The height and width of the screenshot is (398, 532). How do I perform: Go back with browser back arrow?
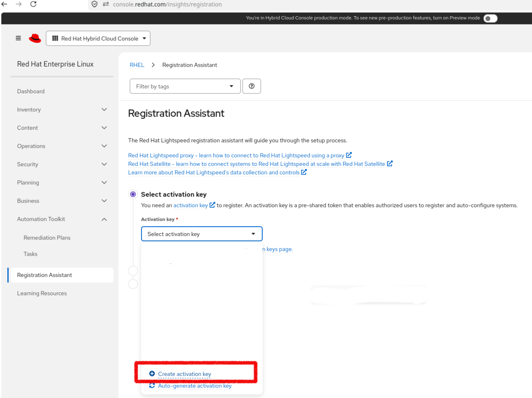[x=5, y=4]
